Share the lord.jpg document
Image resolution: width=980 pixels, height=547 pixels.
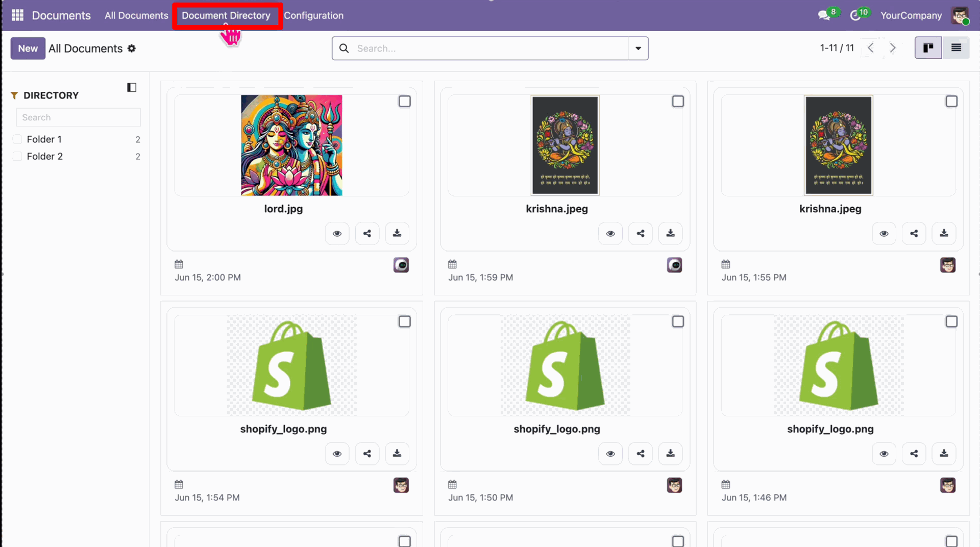(367, 234)
